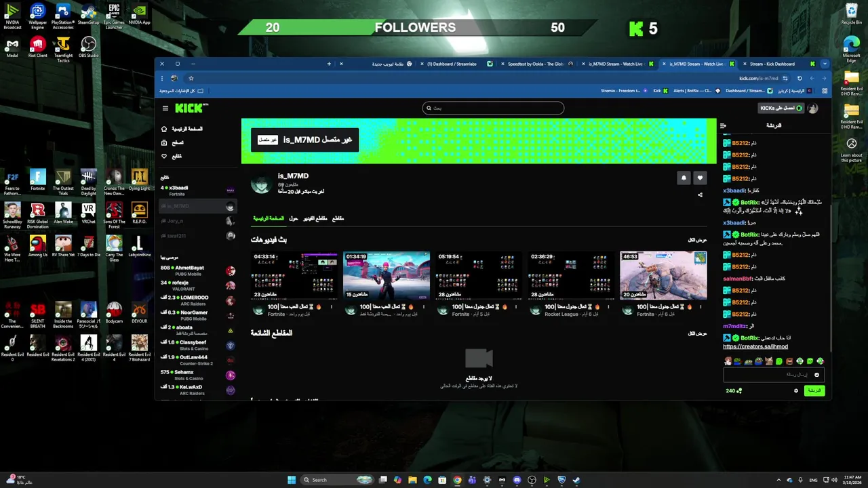Open the browser tab search dropdown arrow
Viewport: 868px width, 488px height.
click(x=825, y=64)
